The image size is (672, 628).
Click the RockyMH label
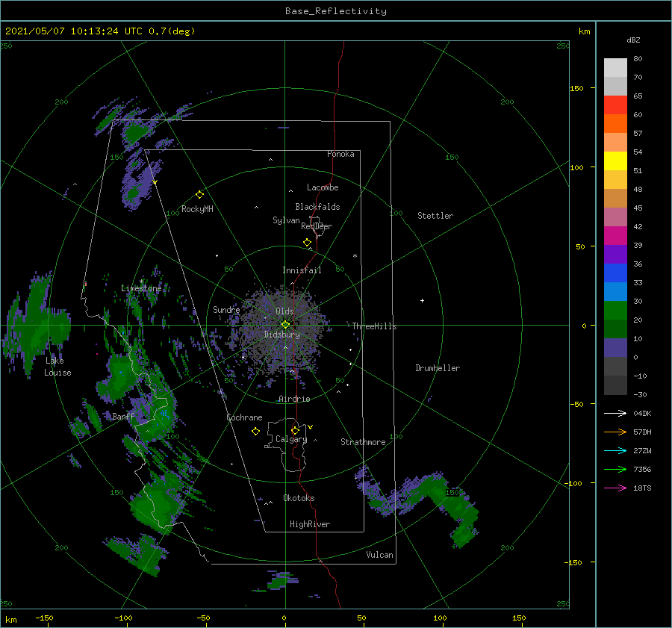coord(197,209)
